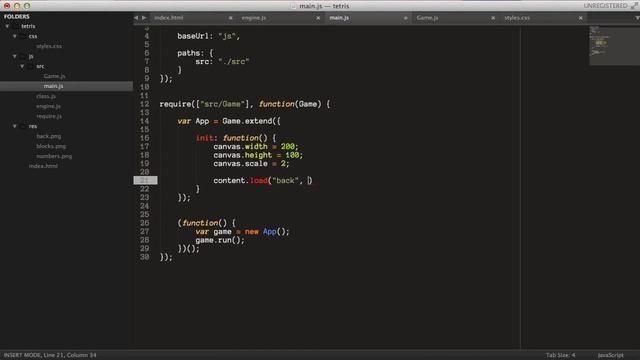Open blocks.png from the sidebar

pos(51,146)
